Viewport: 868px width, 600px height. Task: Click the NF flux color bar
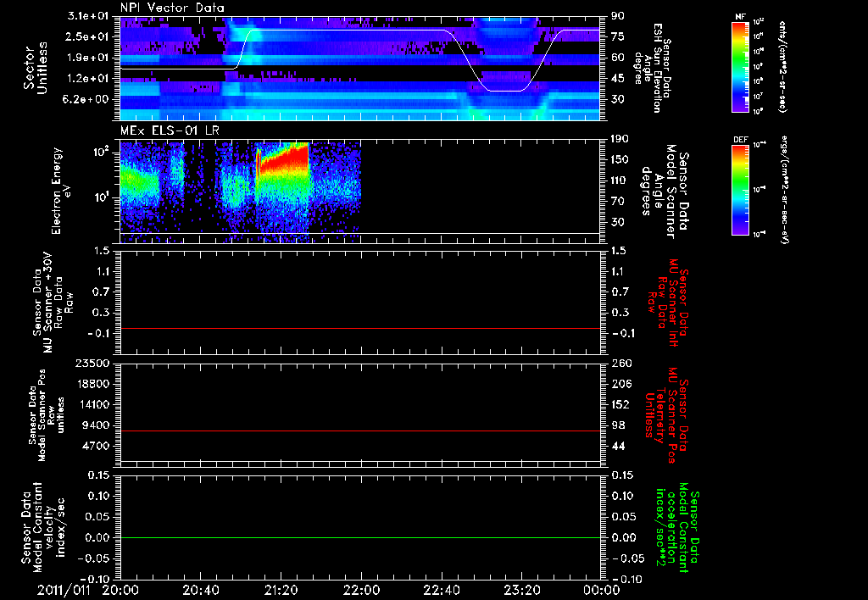pos(741,67)
